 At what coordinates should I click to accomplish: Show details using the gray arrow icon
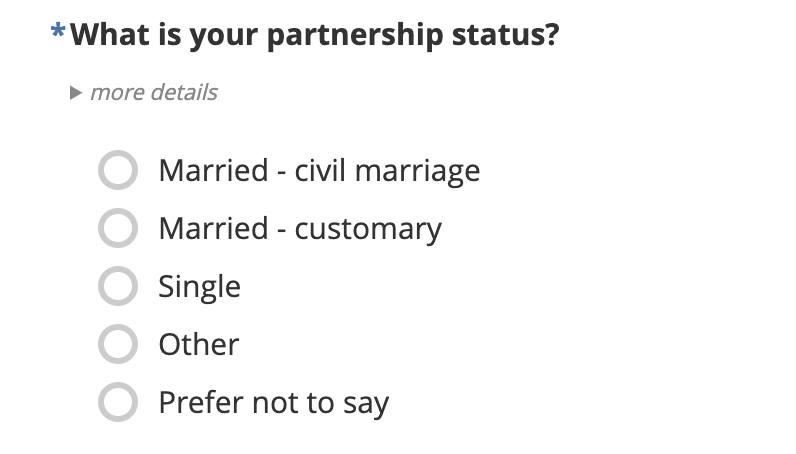pyautogui.click(x=76, y=93)
